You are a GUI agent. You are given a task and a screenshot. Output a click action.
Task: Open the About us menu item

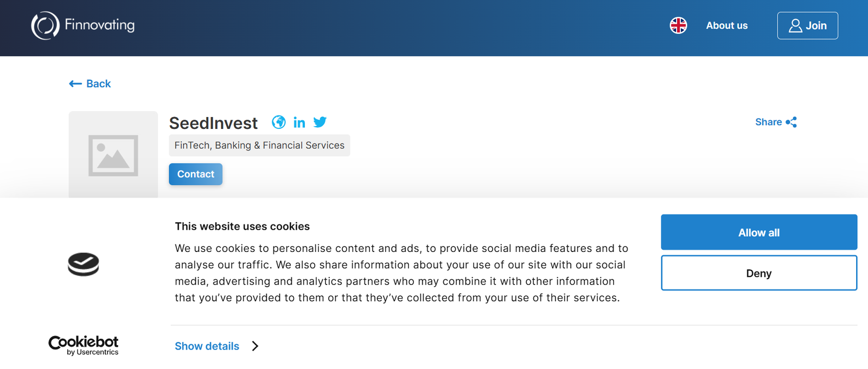pyautogui.click(x=726, y=25)
